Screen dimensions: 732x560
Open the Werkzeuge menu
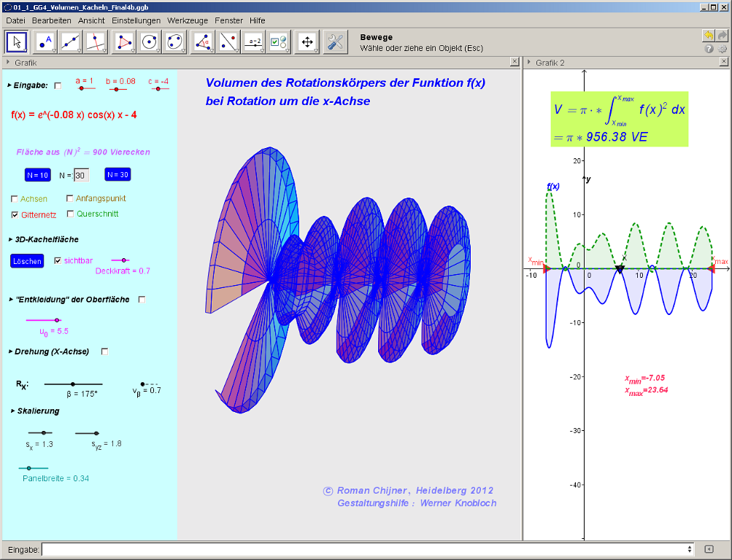click(188, 20)
